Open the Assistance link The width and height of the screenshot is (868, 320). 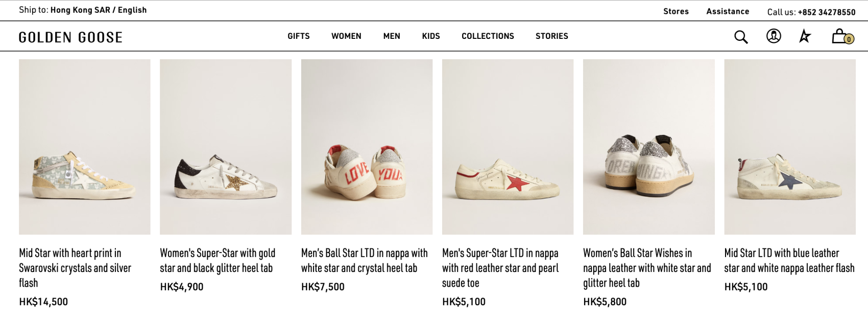click(x=728, y=11)
